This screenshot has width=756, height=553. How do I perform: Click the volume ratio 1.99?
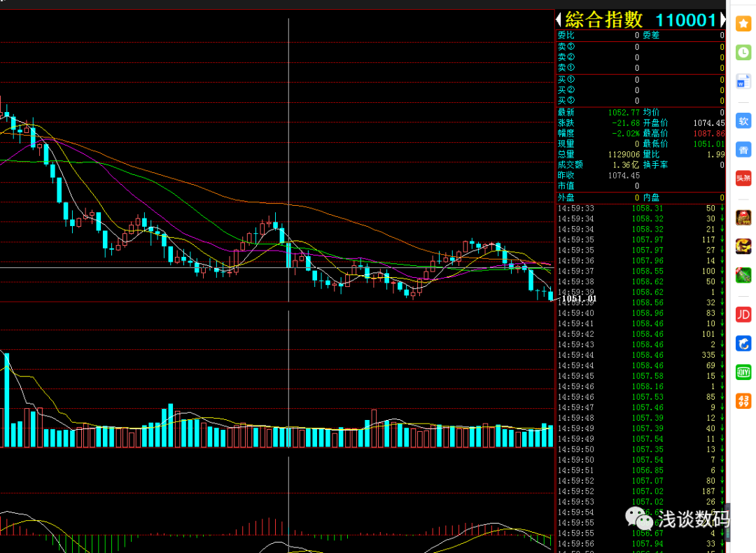point(715,154)
